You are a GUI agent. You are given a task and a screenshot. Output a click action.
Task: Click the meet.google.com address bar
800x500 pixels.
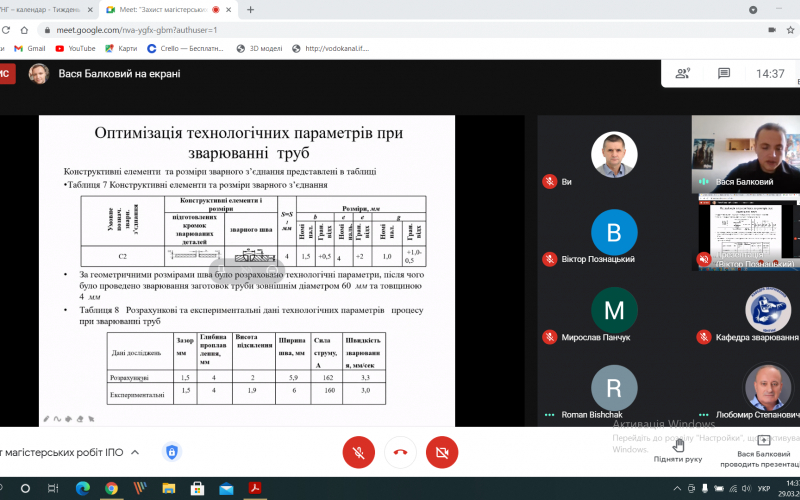(x=398, y=30)
